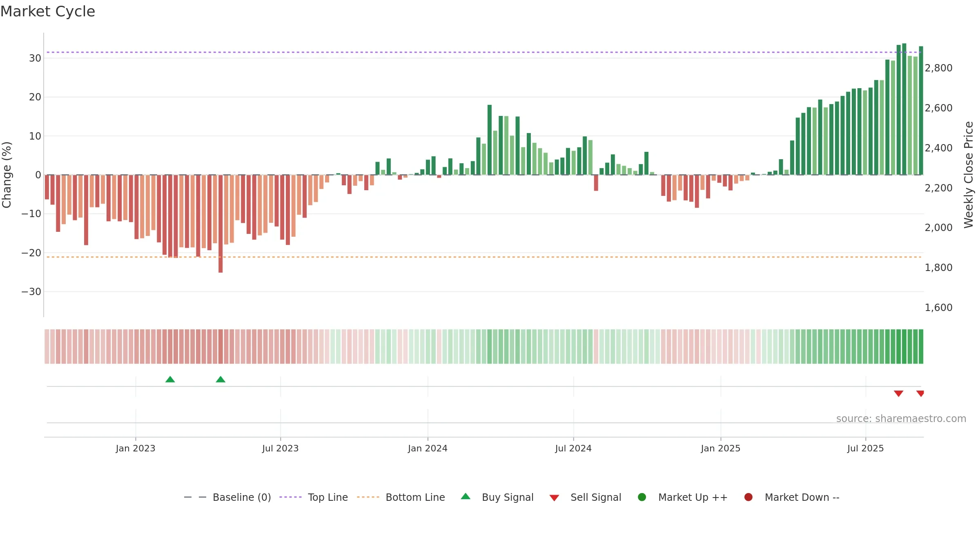
Task: Click the Jan 2025 x-axis label
Action: [721, 449]
